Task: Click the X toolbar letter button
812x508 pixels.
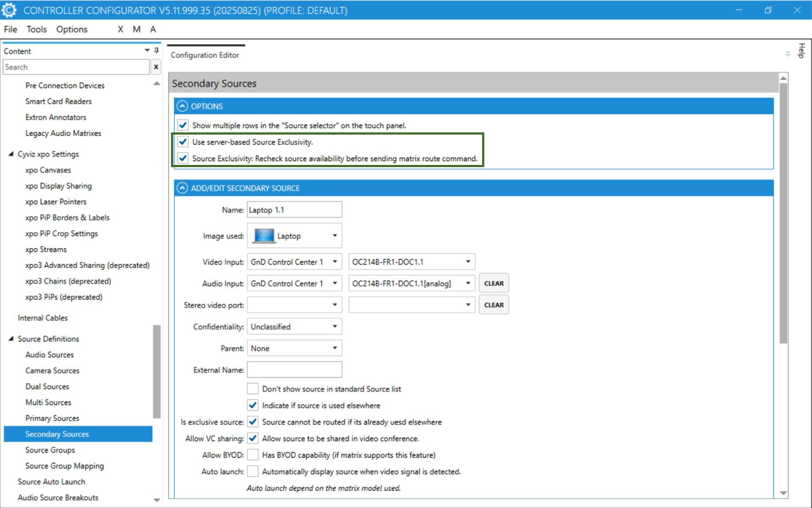Action: (120, 29)
